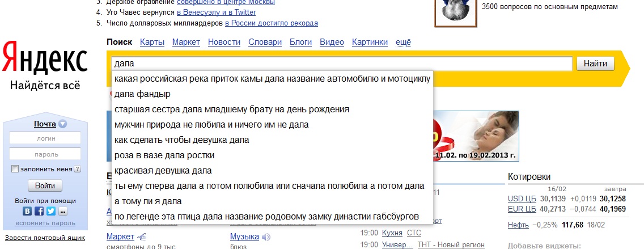Click the Yandex logo
This screenshot has width=644, height=249.
(x=45, y=58)
